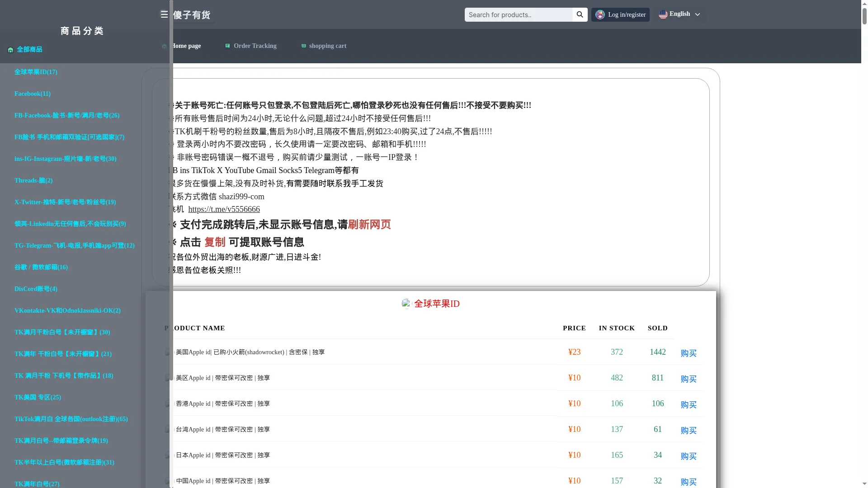
Task: Open the DisCord账号(4) category
Action: 36,289
